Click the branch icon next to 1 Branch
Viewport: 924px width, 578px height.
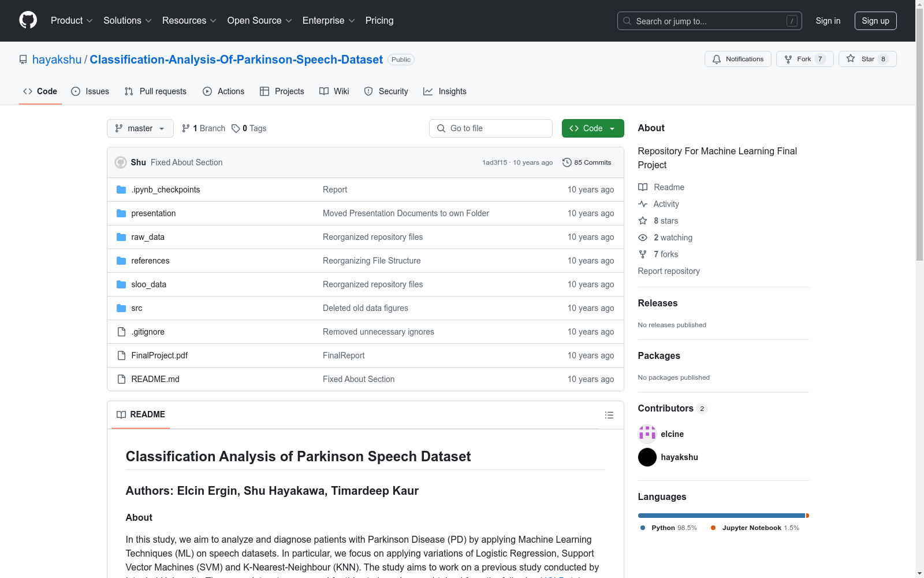click(186, 128)
